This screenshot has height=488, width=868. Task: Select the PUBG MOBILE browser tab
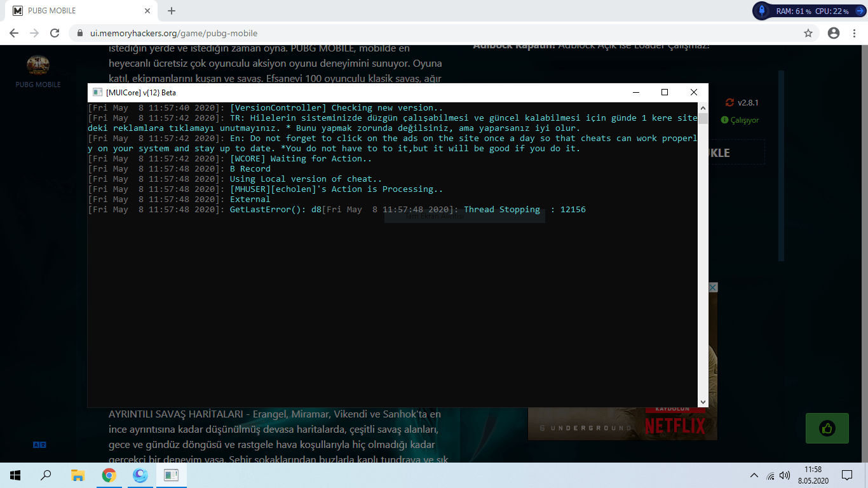(81, 11)
